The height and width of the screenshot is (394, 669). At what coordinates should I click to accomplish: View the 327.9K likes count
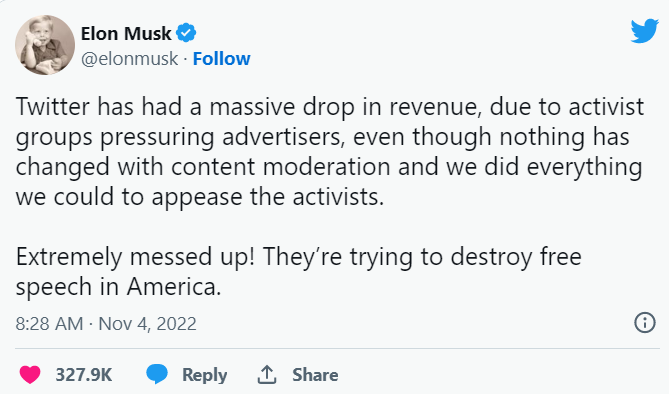[x=84, y=375]
